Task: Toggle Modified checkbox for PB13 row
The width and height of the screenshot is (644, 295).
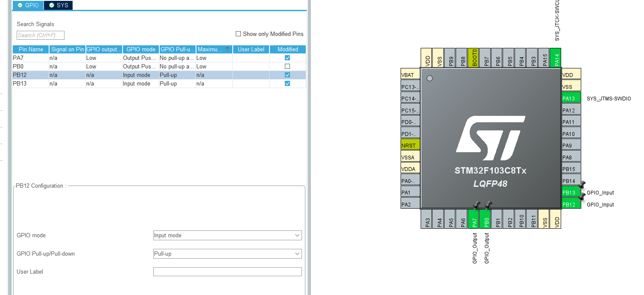Action: point(287,83)
